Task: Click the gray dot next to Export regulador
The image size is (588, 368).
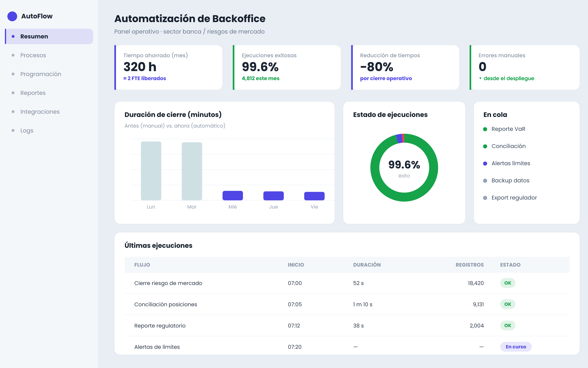Action: pyautogui.click(x=485, y=198)
